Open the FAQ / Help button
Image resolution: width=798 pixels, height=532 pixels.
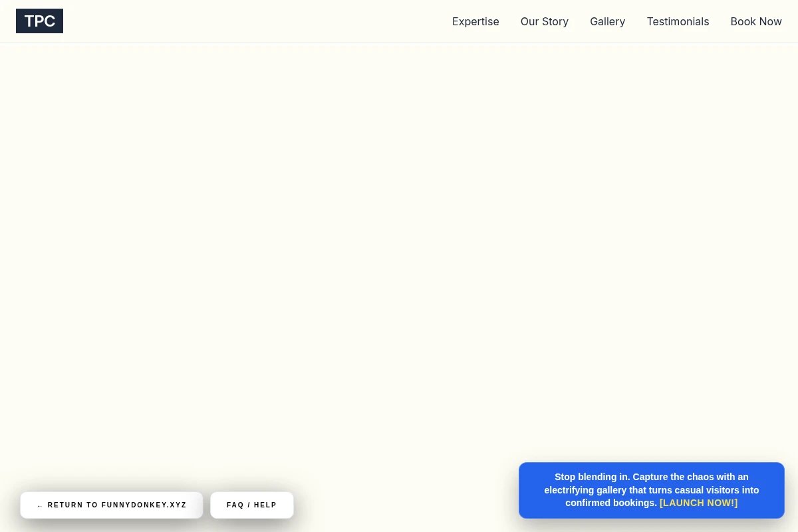coord(252,505)
